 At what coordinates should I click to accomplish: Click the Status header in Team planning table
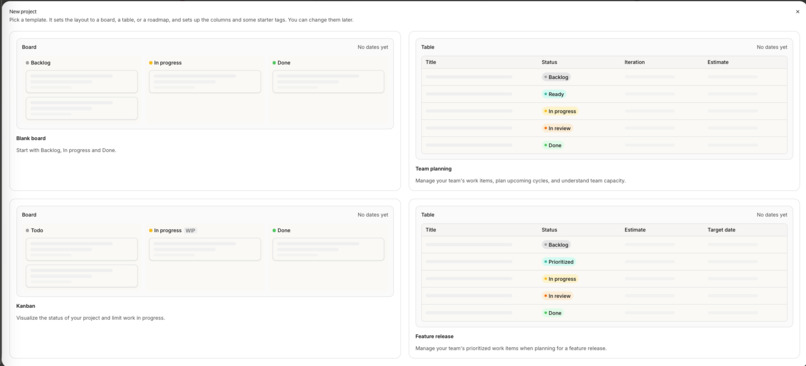[x=549, y=62]
